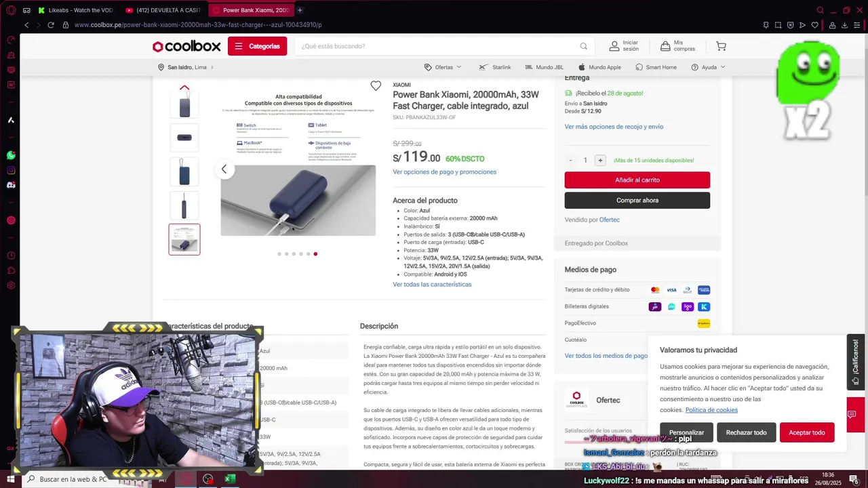Jump to fourth carousel dot
Screen dimensions: 868x488
301,254
